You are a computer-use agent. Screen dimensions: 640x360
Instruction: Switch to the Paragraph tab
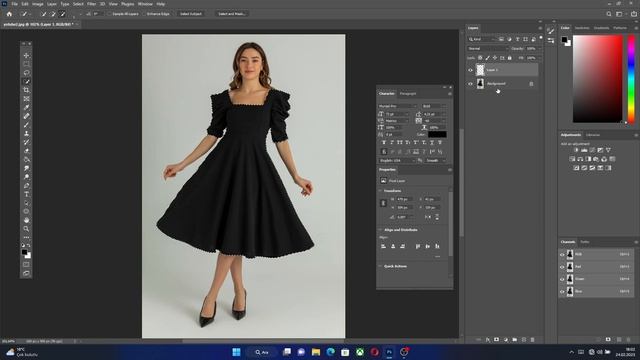tap(407, 94)
